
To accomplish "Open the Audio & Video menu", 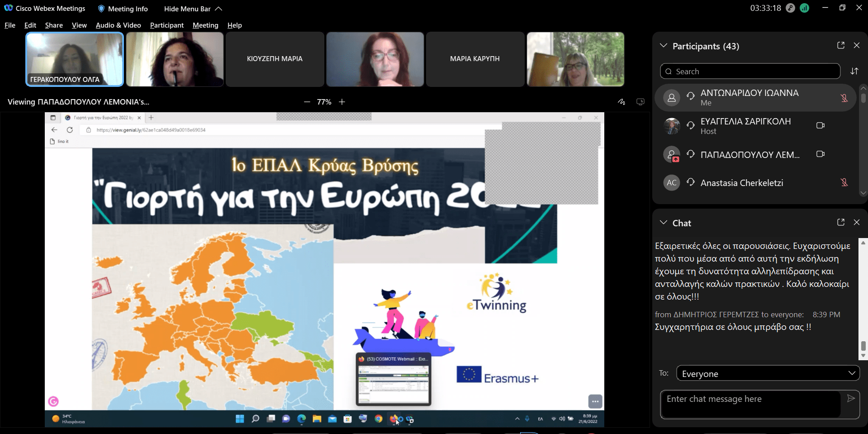I will [x=119, y=25].
